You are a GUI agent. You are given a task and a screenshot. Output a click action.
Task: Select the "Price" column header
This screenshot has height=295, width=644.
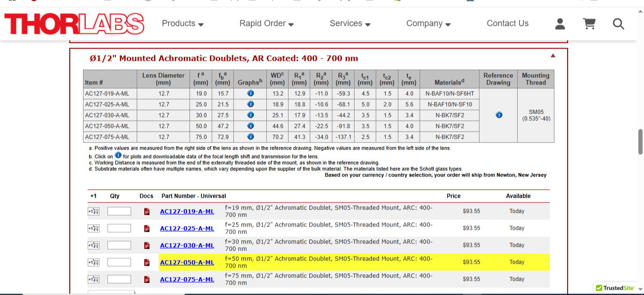[454, 196]
